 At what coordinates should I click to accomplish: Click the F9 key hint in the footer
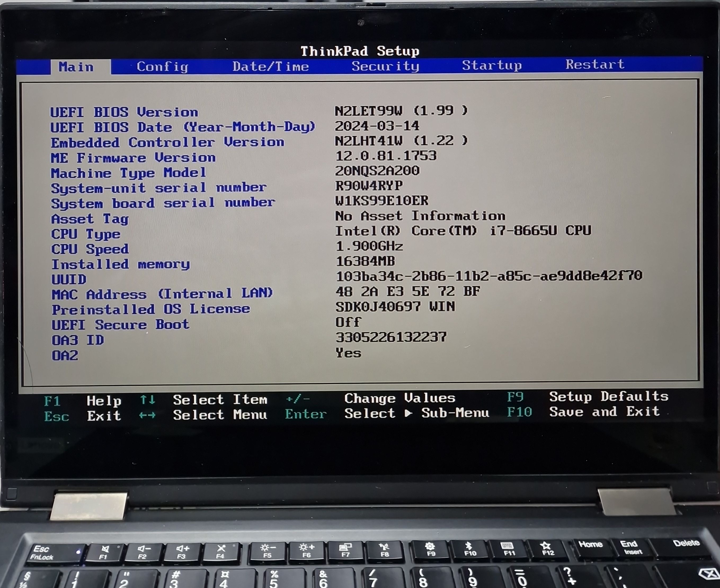pyautogui.click(x=515, y=397)
